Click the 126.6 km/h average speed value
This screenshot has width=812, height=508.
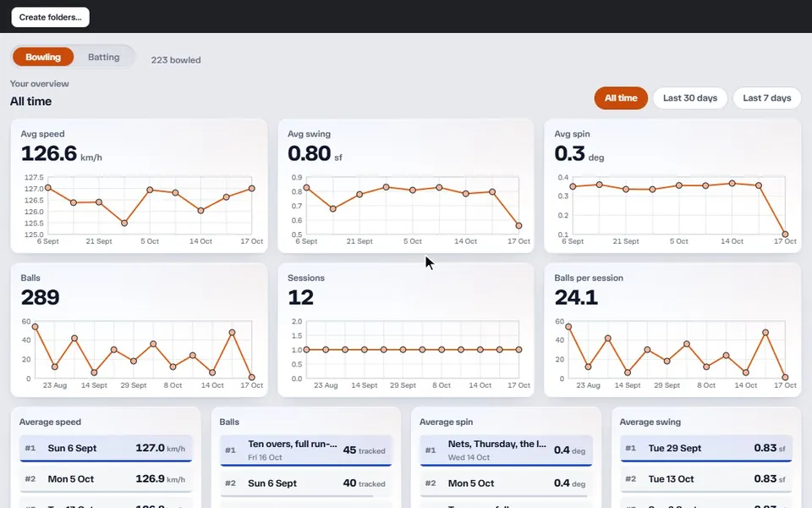point(61,154)
